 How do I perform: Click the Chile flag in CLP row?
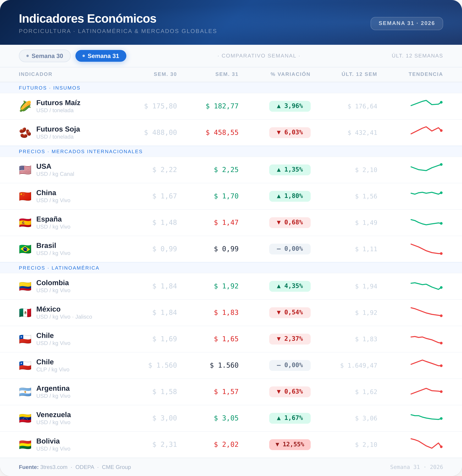pyautogui.click(x=25, y=366)
